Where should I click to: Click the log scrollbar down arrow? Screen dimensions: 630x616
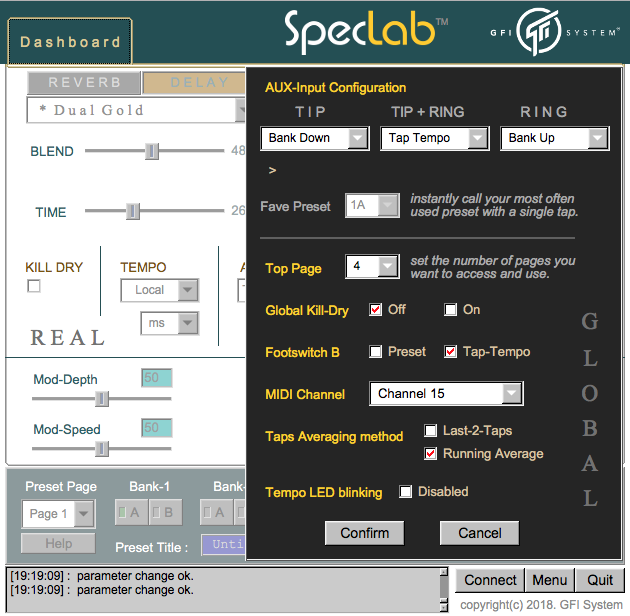coord(444,608)
